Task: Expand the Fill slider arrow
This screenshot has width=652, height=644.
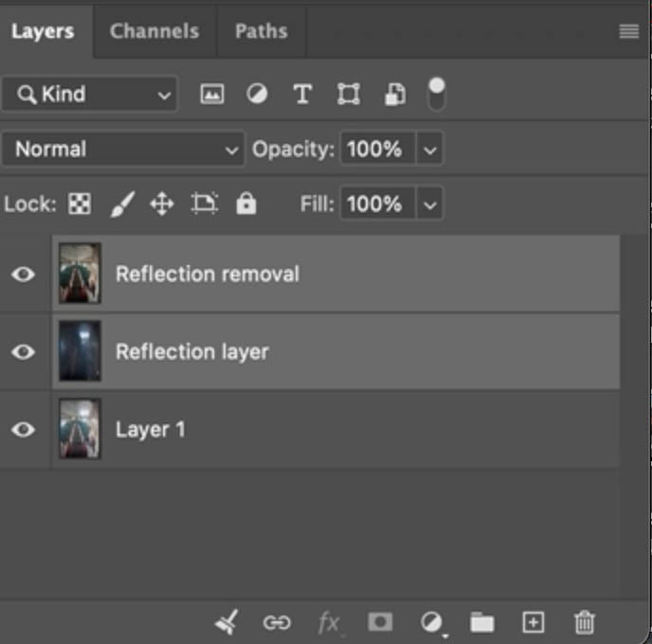Action: point(429,204)
